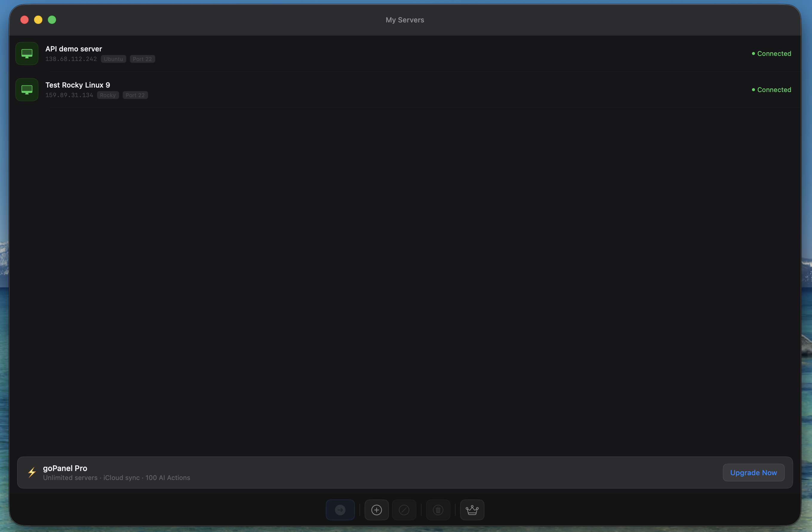Click the Port 22 tag on API demo server

pyautogui.click(x=142, y=59)
